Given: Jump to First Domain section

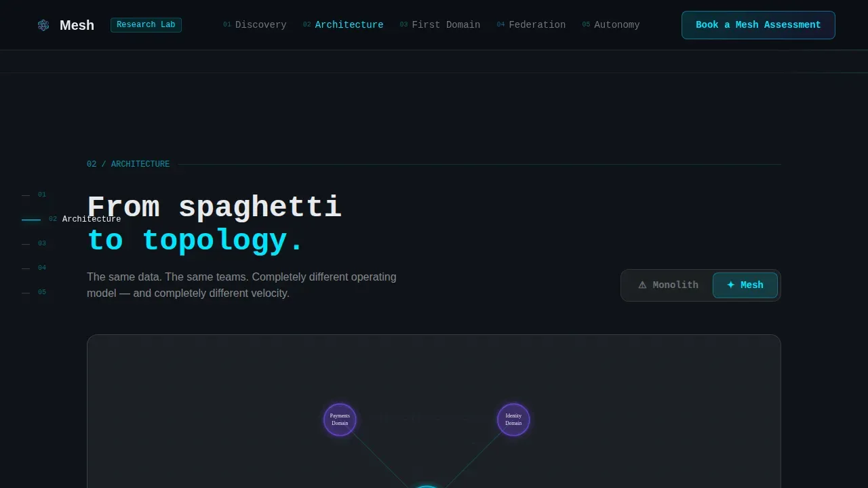Looking at the screenshot, I should pyautogui.click(x=440, y=24).
